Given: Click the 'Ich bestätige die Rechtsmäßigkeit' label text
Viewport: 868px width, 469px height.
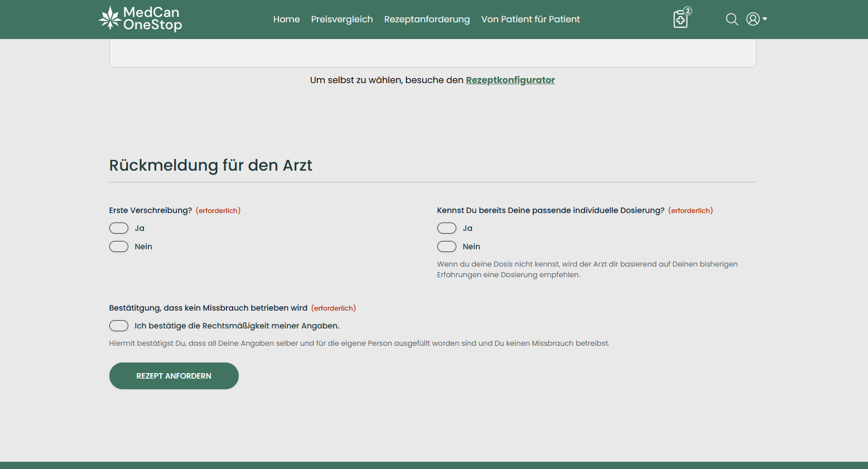Looking at the screenshot, I should [x=237, y=326].
